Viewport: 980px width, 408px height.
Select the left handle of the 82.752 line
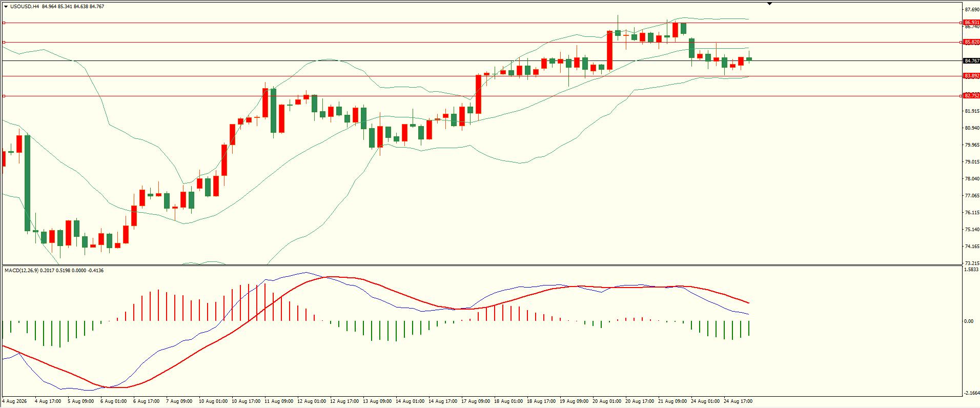[x=4, y=96]
